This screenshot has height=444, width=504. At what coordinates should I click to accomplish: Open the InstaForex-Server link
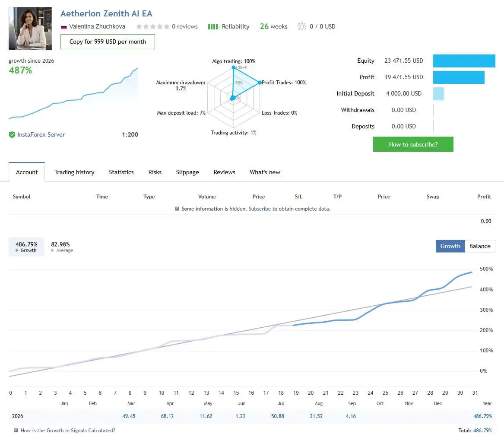[x=41, y=134]
